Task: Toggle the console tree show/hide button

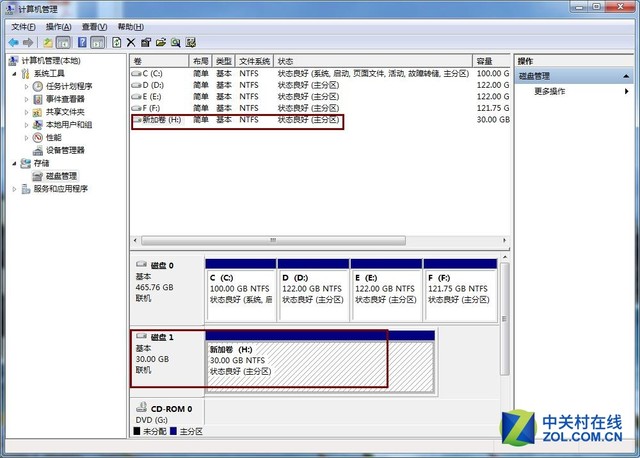Action: [64, 43]
